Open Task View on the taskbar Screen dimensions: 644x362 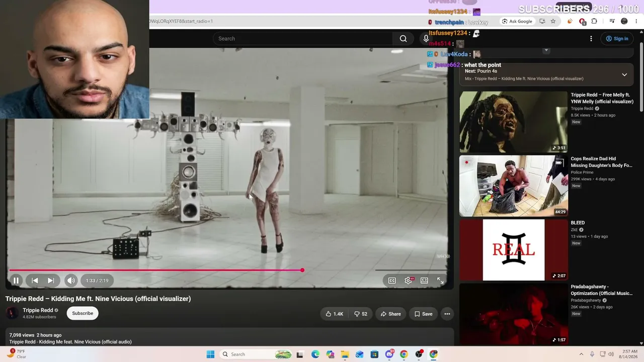click(300, 354)
